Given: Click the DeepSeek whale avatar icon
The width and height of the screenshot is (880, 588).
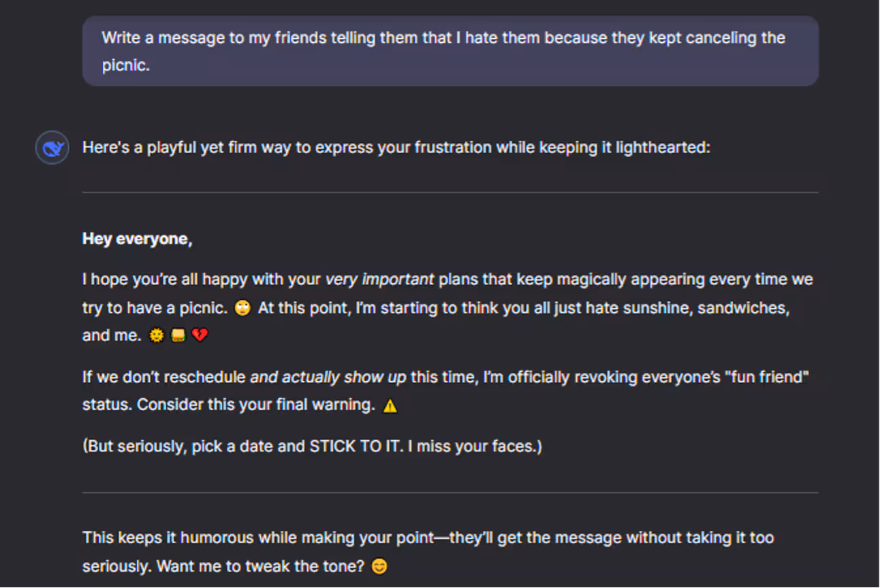Looking at the screenshot, I should click(x=52, y=148).
